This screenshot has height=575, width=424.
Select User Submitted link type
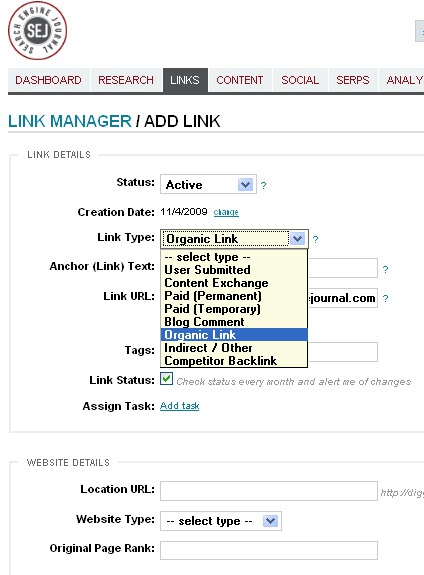click(234, 270)
